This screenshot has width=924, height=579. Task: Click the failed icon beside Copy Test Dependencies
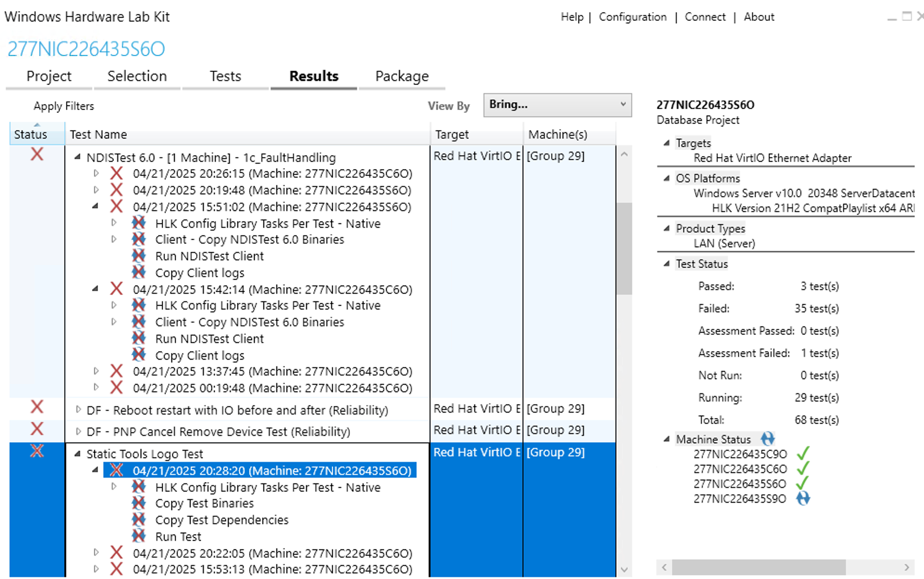[139, 520]
